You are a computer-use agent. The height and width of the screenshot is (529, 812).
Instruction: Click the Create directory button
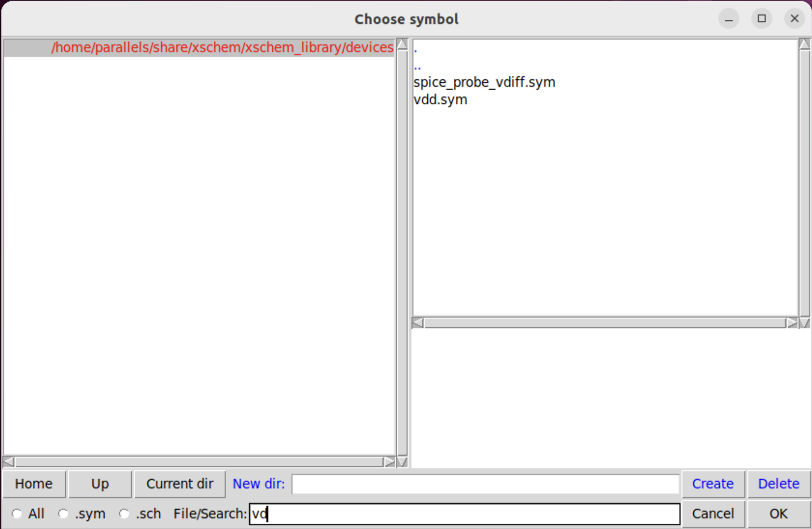[713, 484]
